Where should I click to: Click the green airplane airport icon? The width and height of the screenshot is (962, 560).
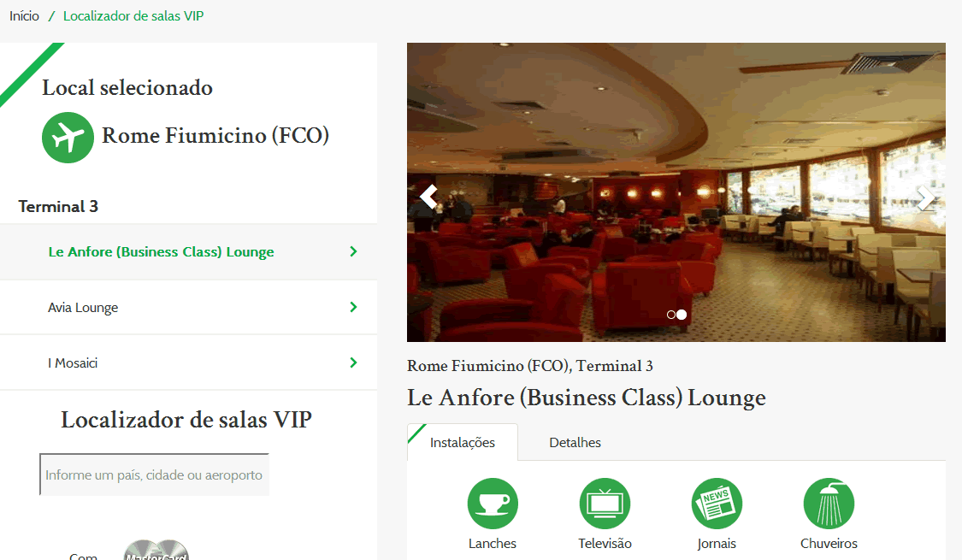pyautogui.click(x=68, y=138)
